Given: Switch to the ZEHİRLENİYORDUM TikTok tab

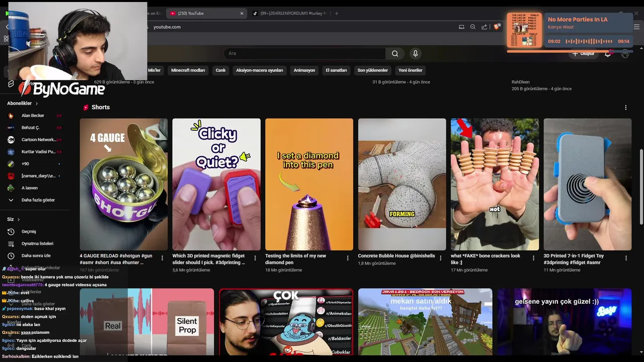Looking at the screenshot, I should pos(289,14).
